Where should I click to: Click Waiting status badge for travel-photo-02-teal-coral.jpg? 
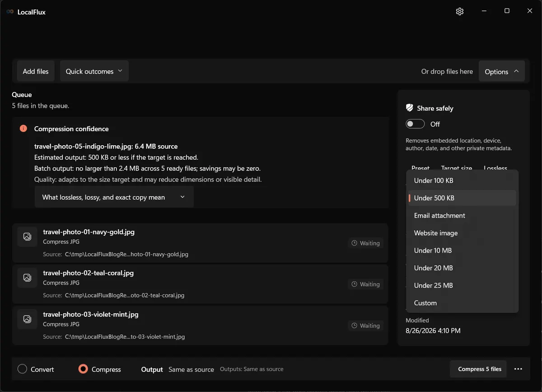coord(366,284)
